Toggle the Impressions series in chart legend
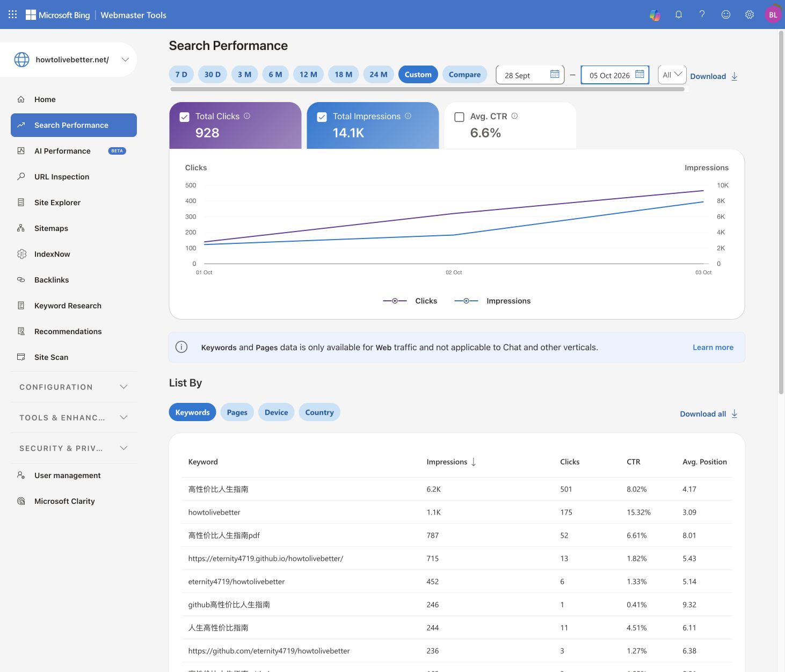 pos(492,301)
